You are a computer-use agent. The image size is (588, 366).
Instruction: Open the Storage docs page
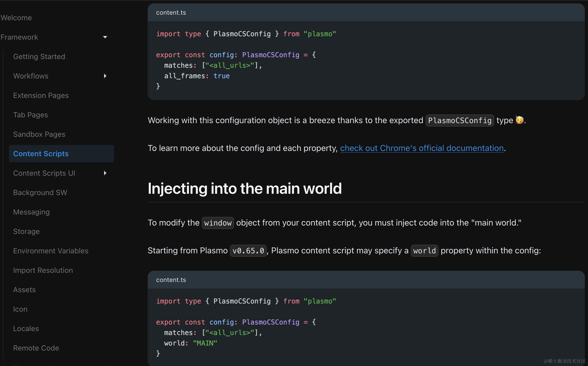coord(26,232)
